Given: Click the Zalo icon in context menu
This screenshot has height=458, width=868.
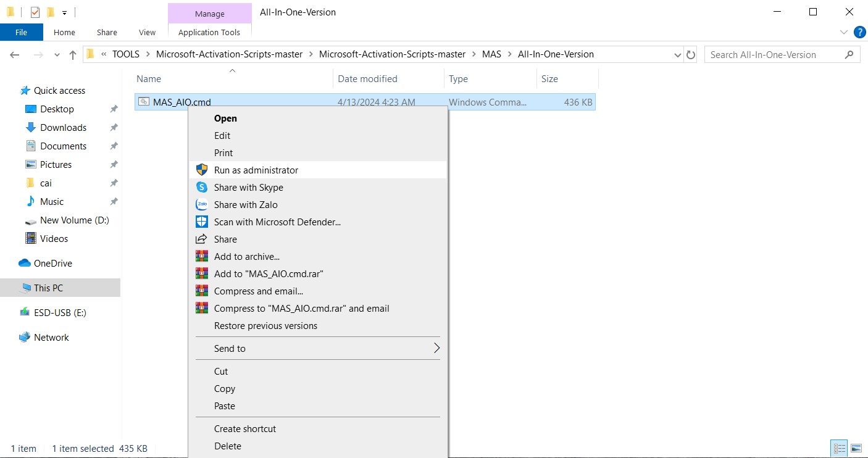Looking at the screenshot, I should pos(202,204).
